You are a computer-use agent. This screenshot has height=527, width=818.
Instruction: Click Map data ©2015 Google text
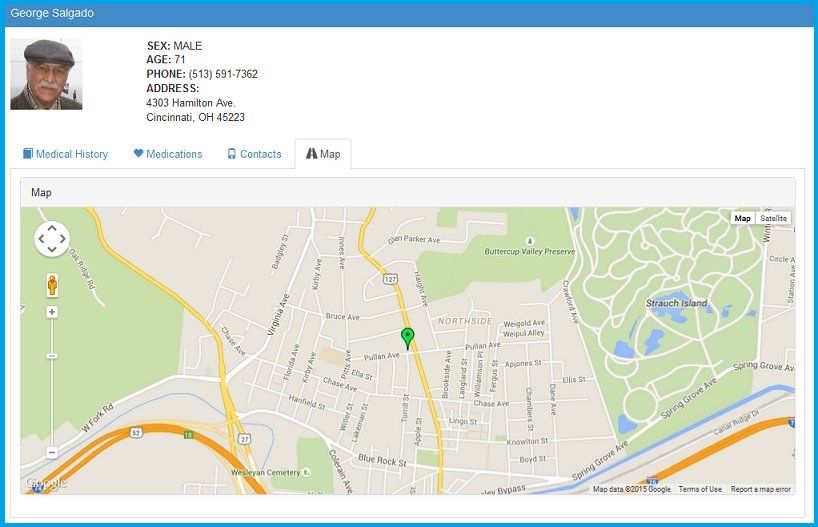pyautogui.click(x=632, y=489)
